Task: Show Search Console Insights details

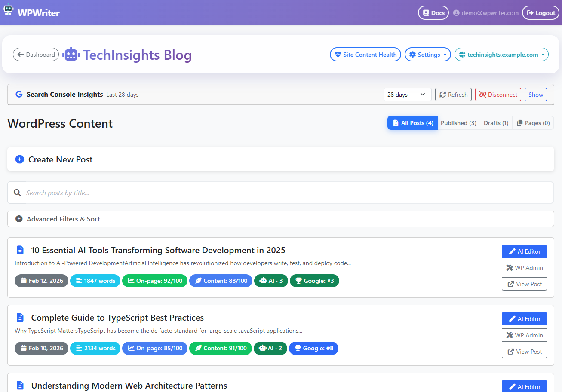Action: (x=535, y=94)
